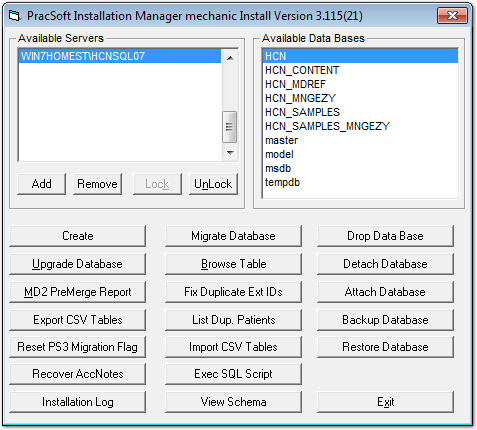The width and height of the screenshot is (477, 430).
Task: Click Detach Database
Action: pyautogui.click(x=385, y=264)
